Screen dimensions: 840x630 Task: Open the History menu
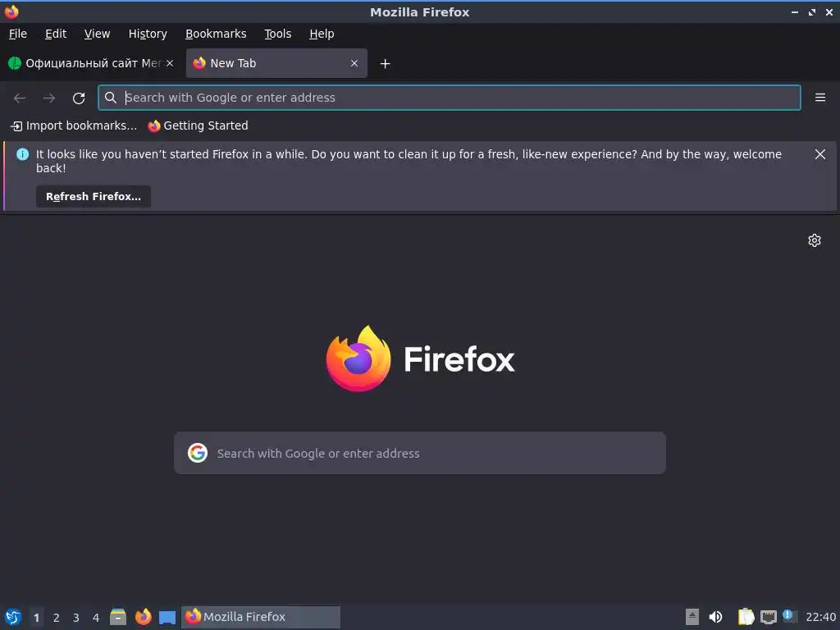148,34
